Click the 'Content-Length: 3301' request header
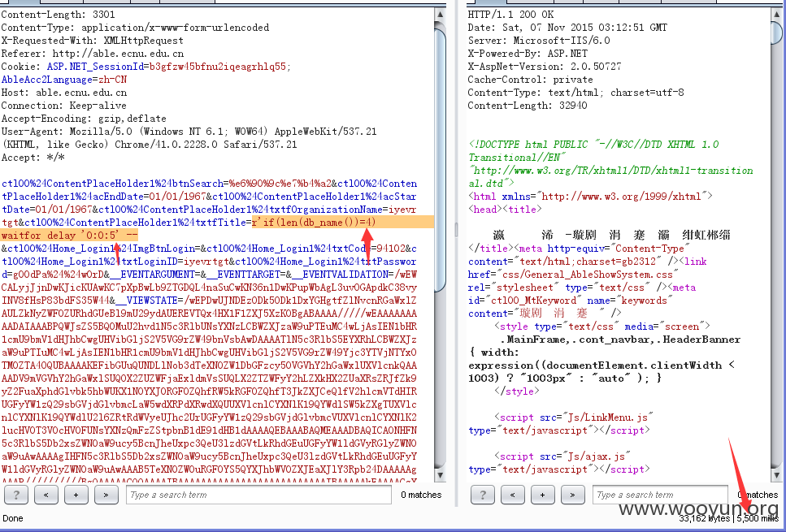The image size is (786, 532). coord(59,15)
